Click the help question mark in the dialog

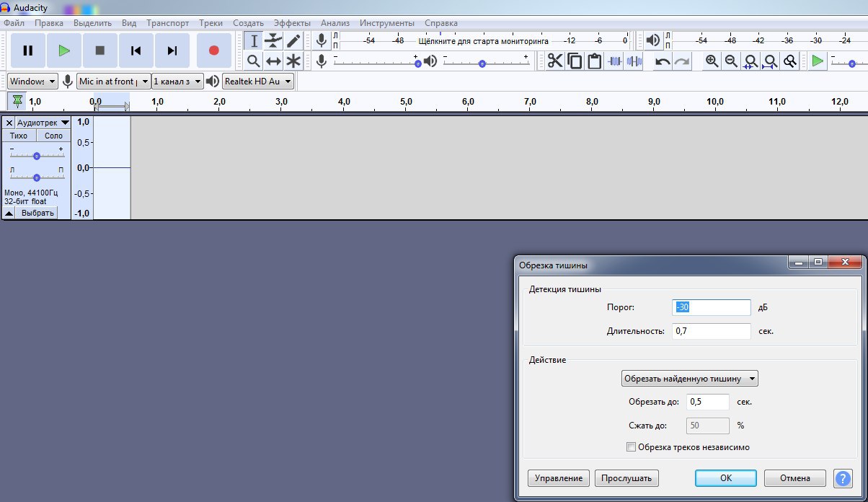click(x=843, y=478)
